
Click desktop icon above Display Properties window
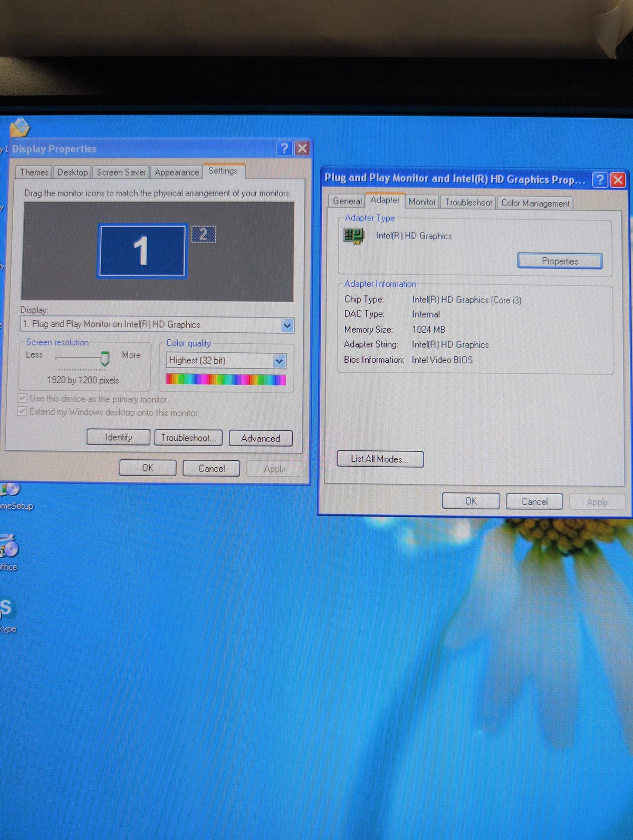click(x=20, y=128)
